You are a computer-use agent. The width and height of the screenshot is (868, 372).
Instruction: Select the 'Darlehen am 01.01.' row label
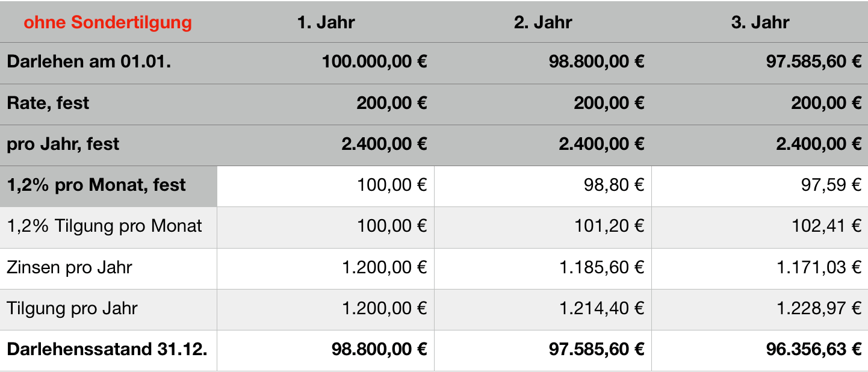(89, 62)
